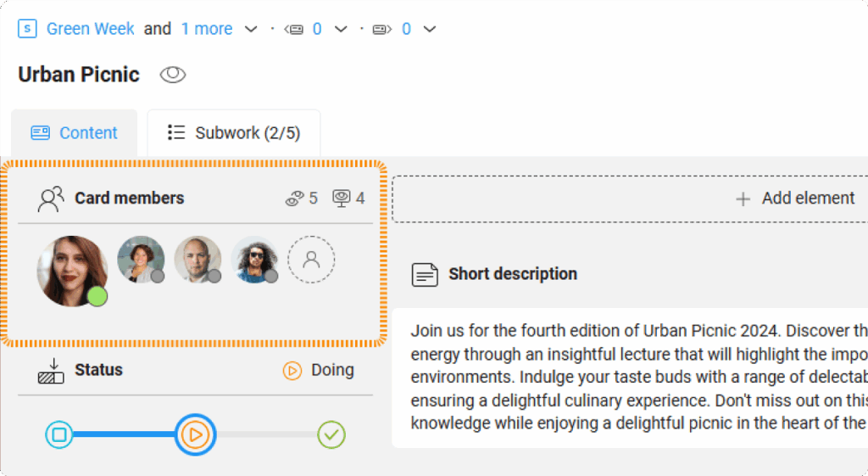Click the Green Week space icon

27,29
